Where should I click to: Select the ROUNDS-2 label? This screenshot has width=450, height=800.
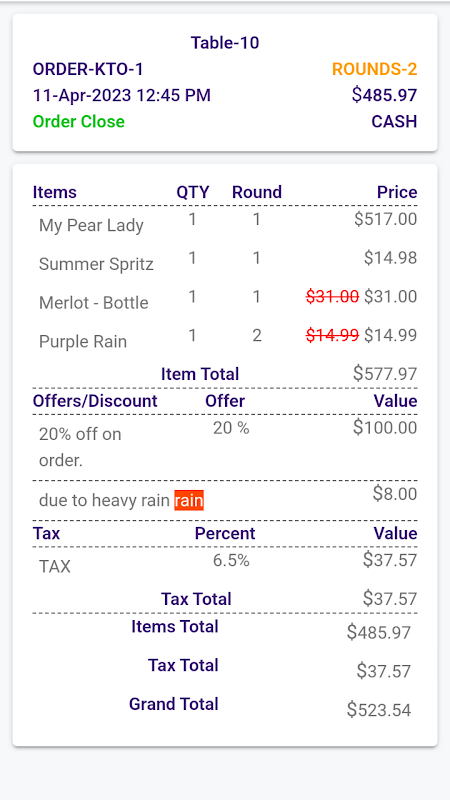click(374, 69)
